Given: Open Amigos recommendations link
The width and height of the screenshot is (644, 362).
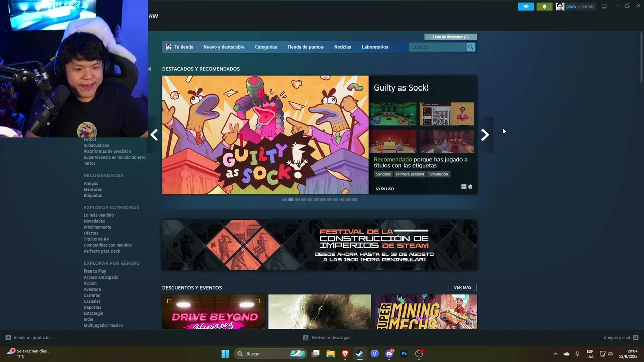Looking at the screenshot, I should [91, 184].
